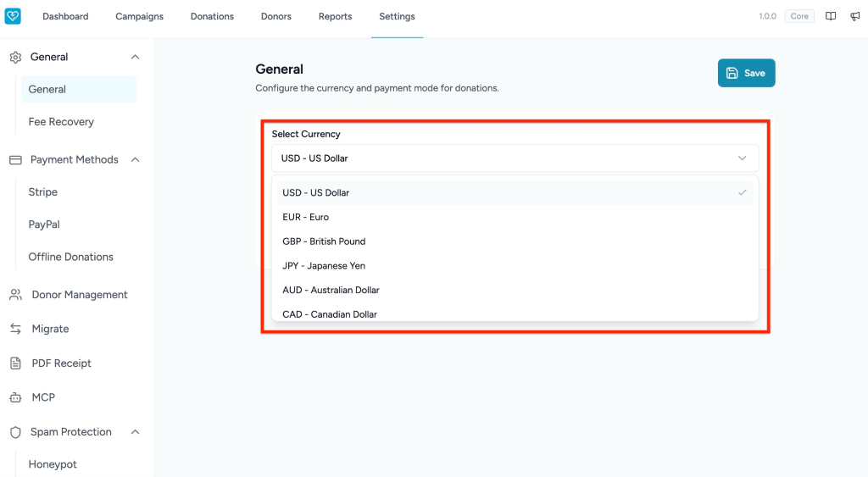Screen dimensions: 868x477
Task: Open the Select Currency combo box
Action: (x=515, y=158)
